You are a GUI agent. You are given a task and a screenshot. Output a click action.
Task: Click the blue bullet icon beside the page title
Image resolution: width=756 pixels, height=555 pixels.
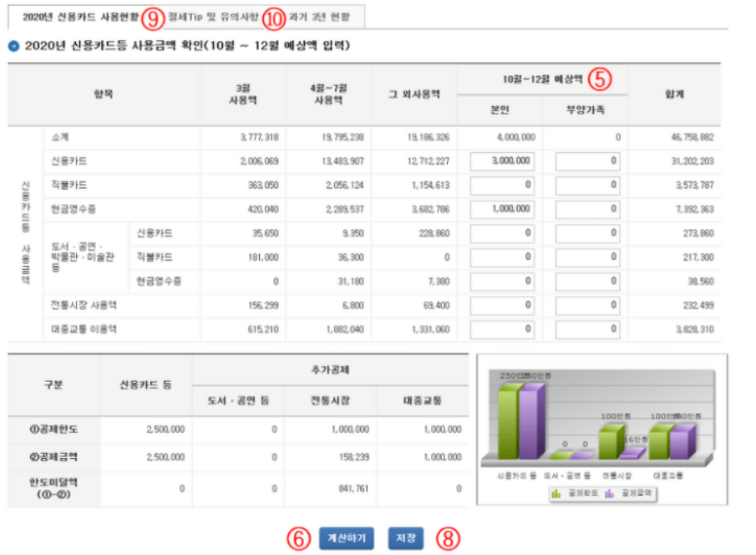click(14, 46)
